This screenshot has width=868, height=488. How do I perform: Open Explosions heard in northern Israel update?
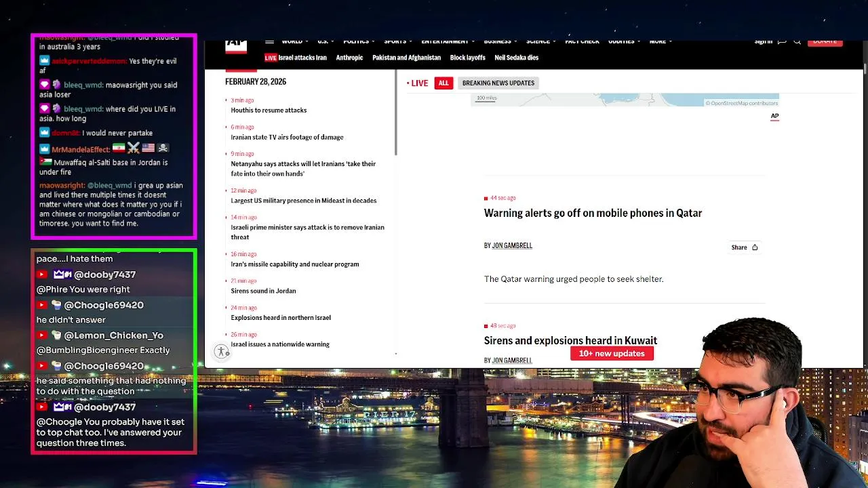[281, 317]
